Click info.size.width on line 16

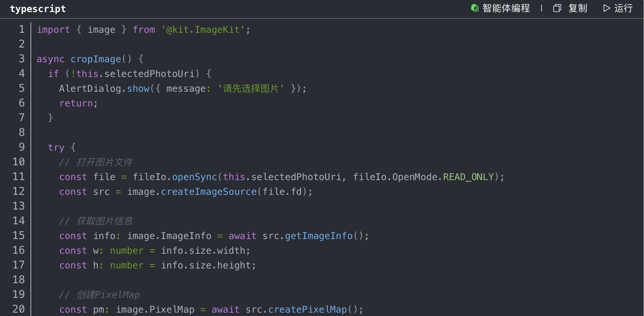pos(203,251)
